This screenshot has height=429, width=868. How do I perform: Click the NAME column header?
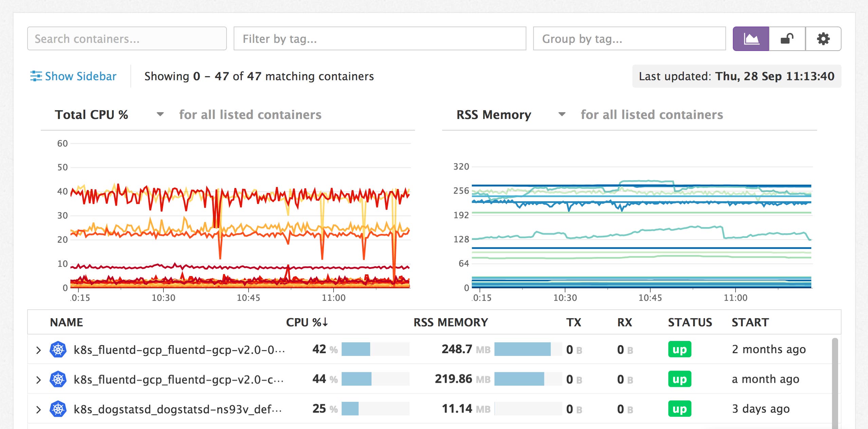(67, 322)
